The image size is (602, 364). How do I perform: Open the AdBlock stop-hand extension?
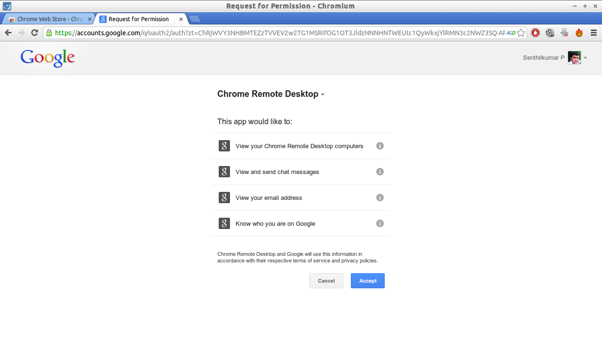535,33
